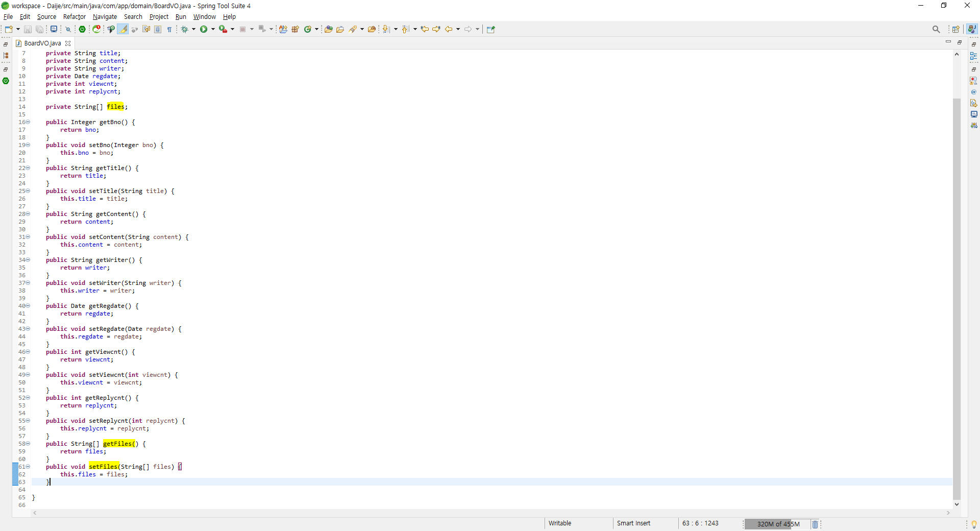Viewport: 980px width, 531px height.
Task: Click the Save All toolbar icon
Action: pyautogui.click(x=39, y=29)
